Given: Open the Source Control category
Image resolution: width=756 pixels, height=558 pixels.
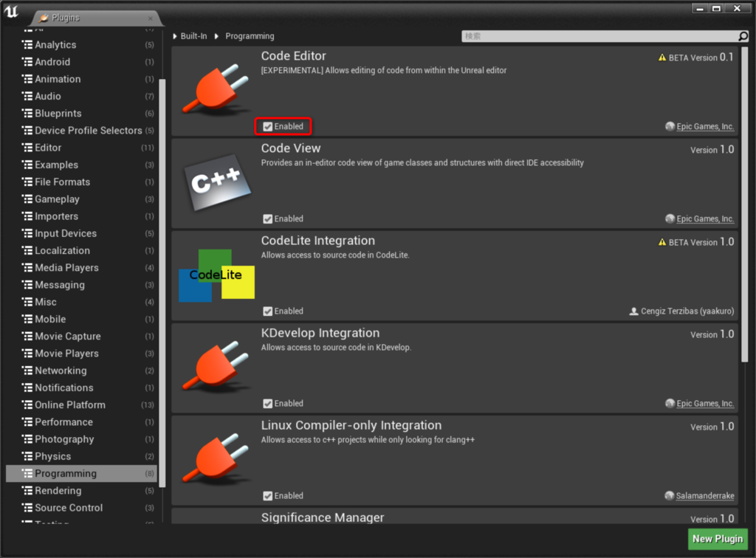Looking at the screenshot, I should (x=81, y=507).
